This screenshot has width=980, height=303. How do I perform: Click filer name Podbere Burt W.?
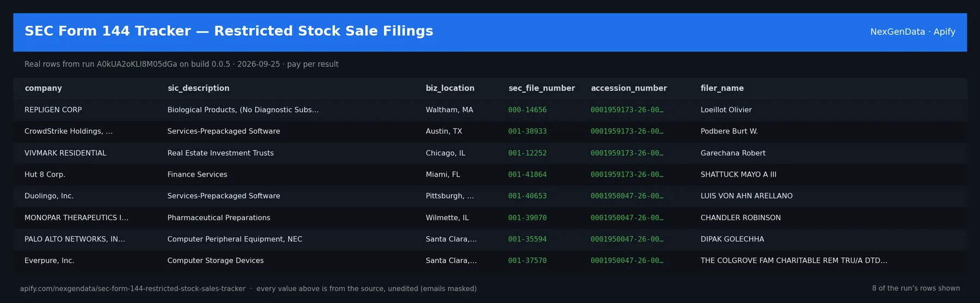pyautogui.click(x=729, y=131)
